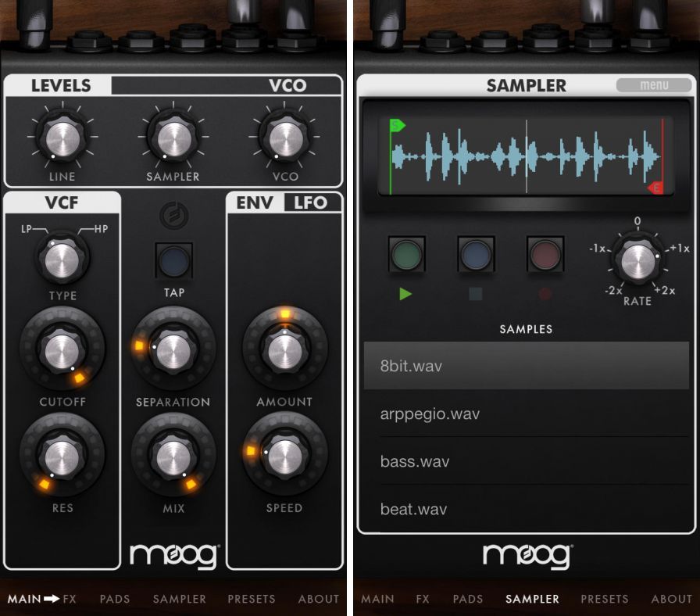Open the PRESETS tab in right panel
The image size is (700, 616).
click(x=604, y=599)
